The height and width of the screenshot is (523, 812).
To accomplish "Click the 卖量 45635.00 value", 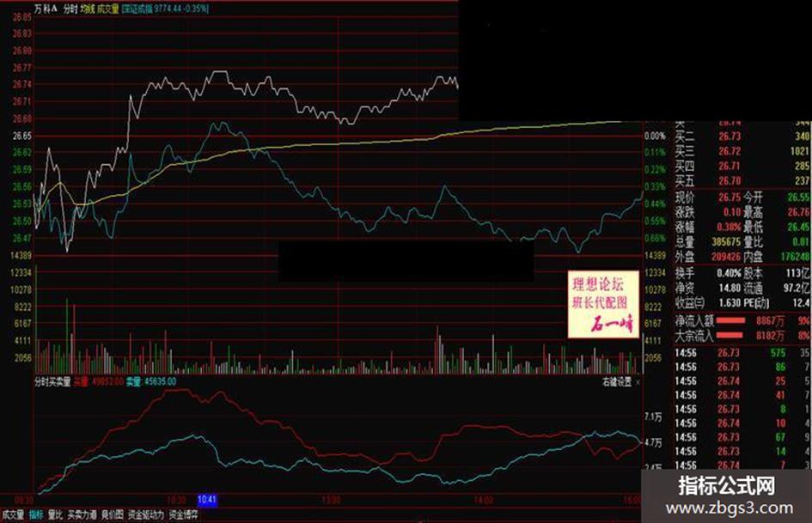I will tap(151, 381).
